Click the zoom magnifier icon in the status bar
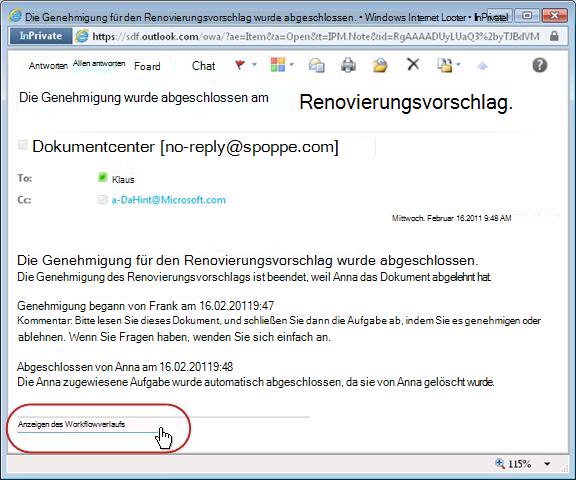576x480 pixels. (x=500, y=463)
